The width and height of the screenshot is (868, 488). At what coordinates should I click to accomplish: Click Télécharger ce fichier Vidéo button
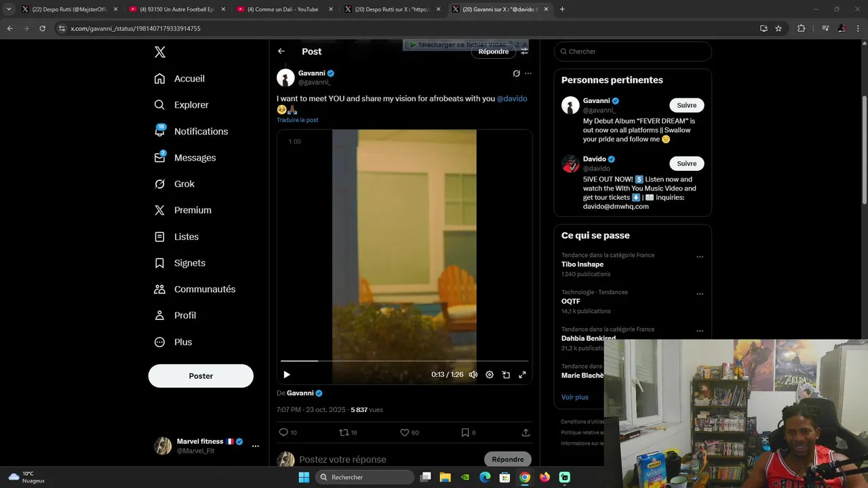pyautogui.click(x=458, y=45)
